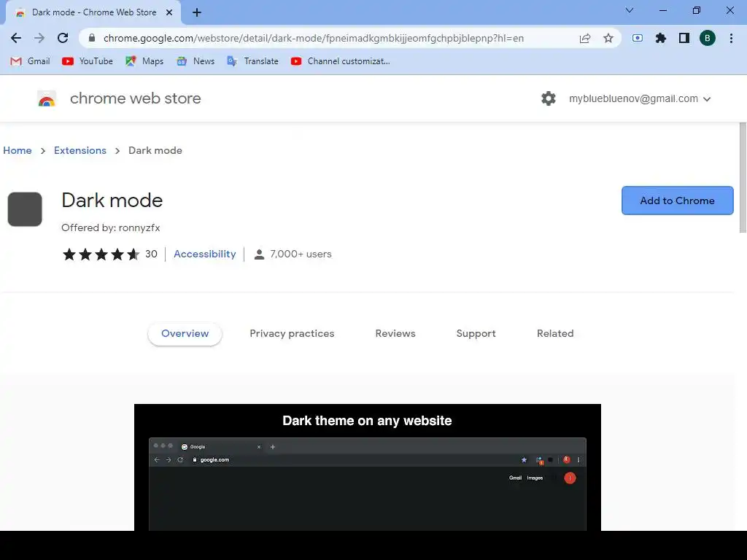Open the screen recorder extension icon
The height and width of the screenshot is (560, 747).
[638, 38]
